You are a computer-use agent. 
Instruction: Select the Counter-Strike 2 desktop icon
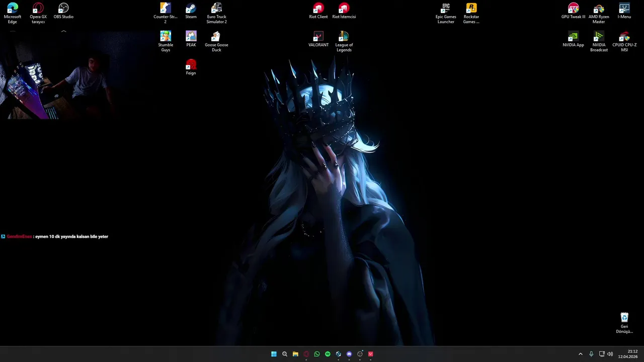[166, 14]
